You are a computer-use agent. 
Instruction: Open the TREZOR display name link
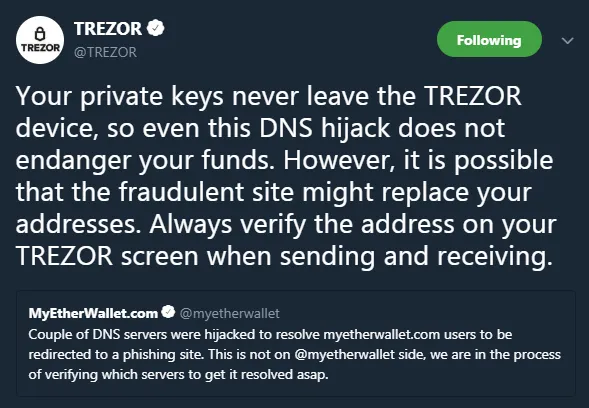pyautogui.click(x=108, y=29)
